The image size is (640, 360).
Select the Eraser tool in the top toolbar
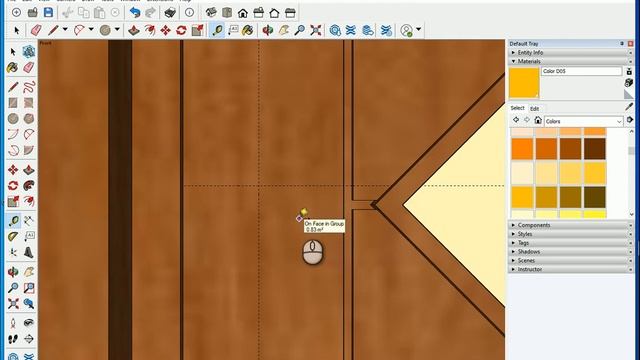(36, 30)
